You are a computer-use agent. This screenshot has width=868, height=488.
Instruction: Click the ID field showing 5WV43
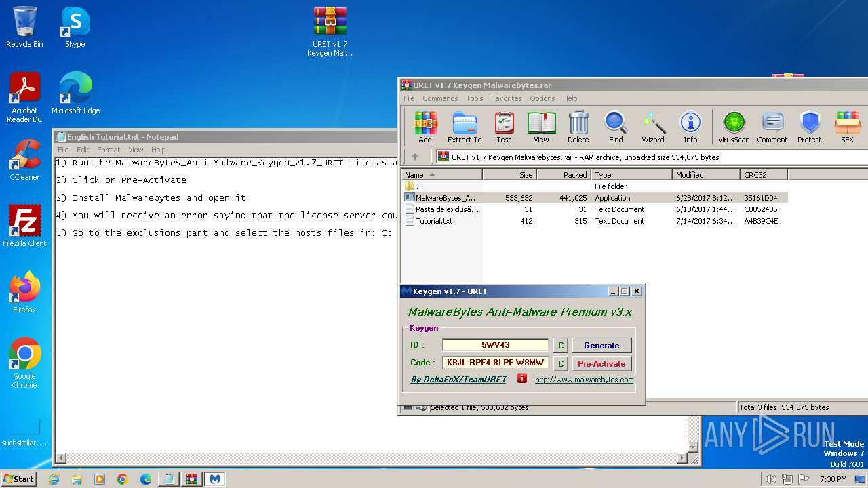coord(496,345)
